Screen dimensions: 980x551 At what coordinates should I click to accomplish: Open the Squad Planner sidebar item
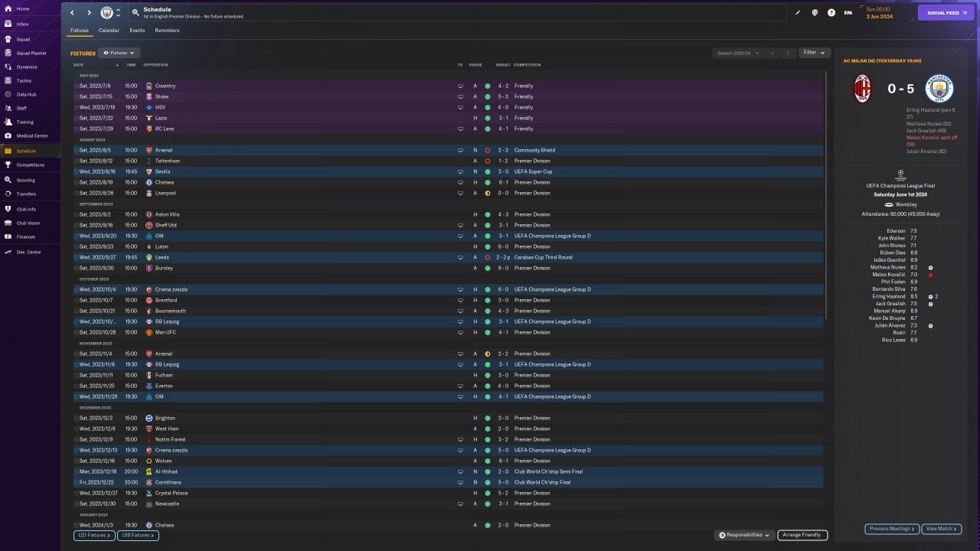[x=31, y=53]
